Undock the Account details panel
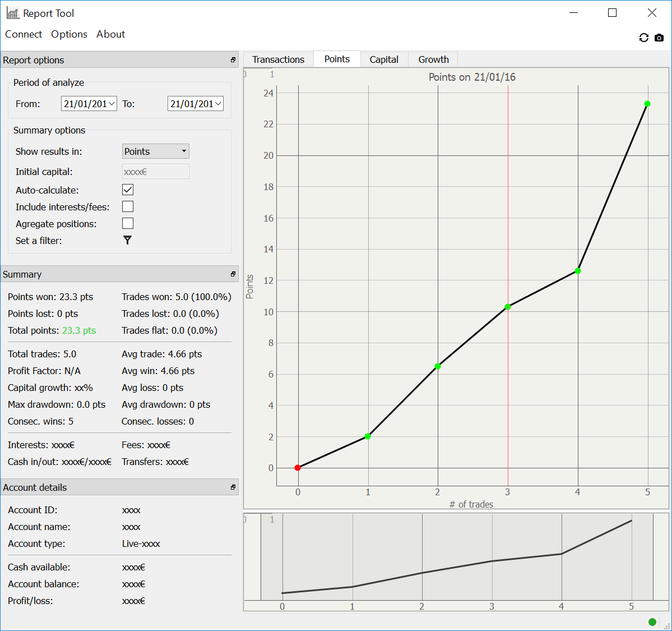The width and height of the screenshot is (672, 631). [x=233, y=487]
